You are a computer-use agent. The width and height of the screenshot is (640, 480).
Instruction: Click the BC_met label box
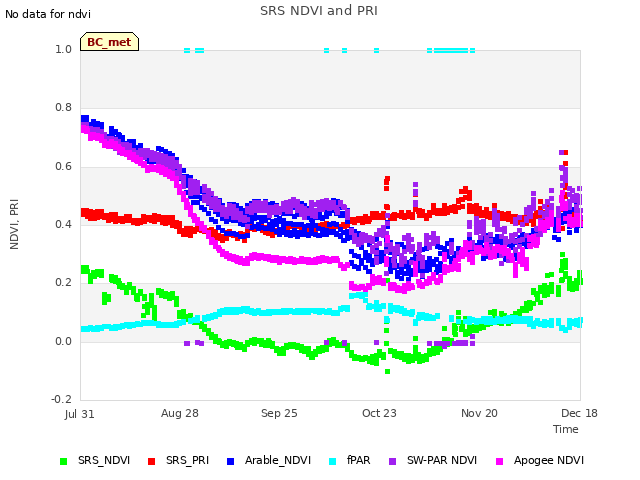[109, 42]
